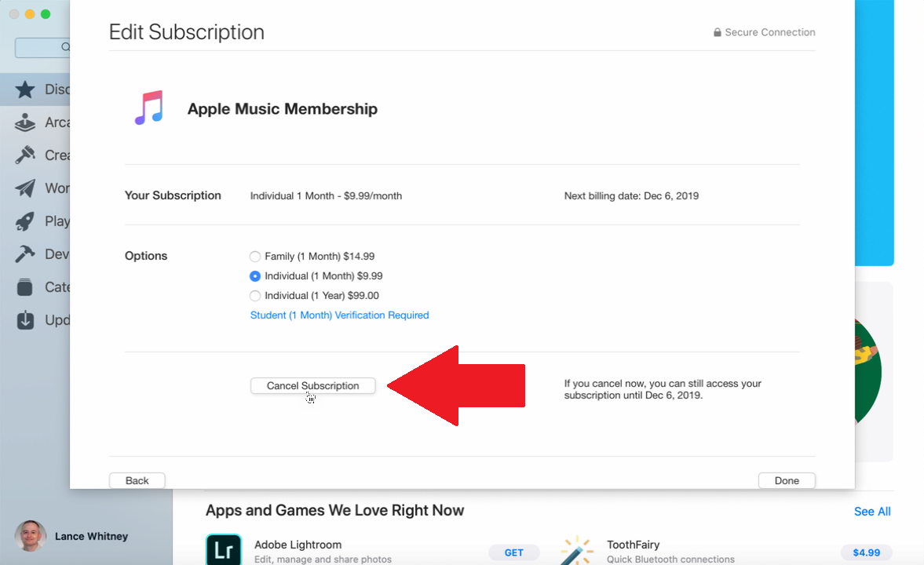
Task: Click the Back button
Action: click(137, 480)
